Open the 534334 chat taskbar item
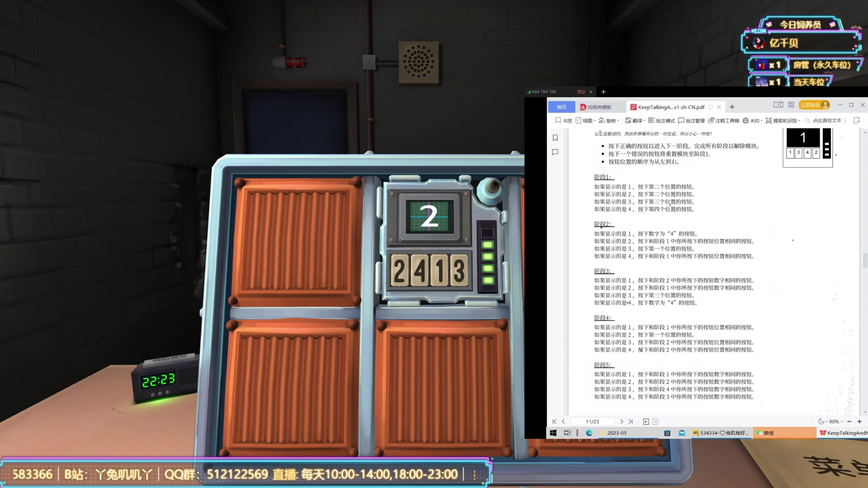The image size is (868, 488). [x=721, y=433]
